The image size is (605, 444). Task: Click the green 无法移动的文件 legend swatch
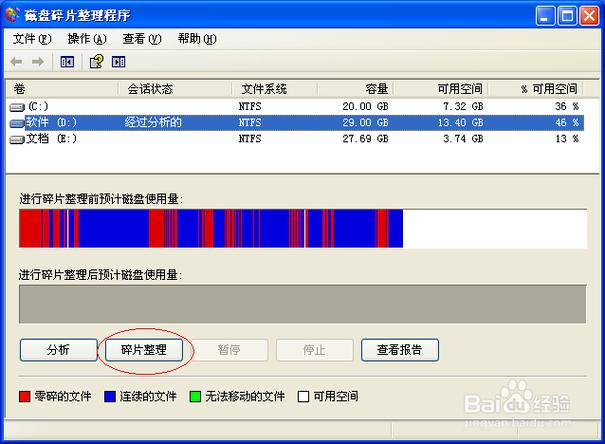195,397
